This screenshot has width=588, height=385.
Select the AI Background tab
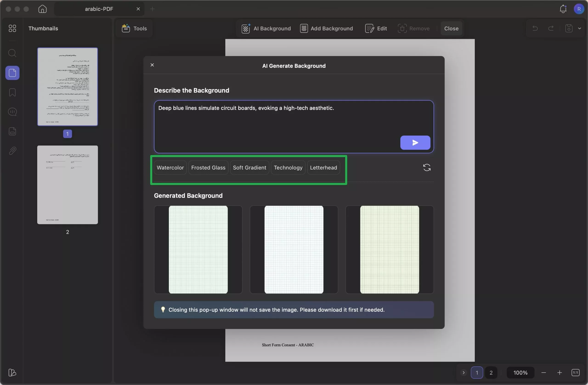point(266,28)
